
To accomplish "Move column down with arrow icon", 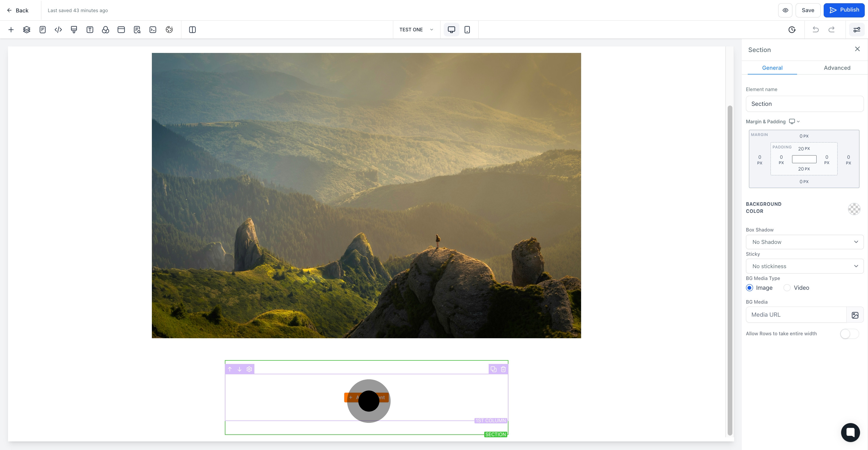I will coord(240,369).
